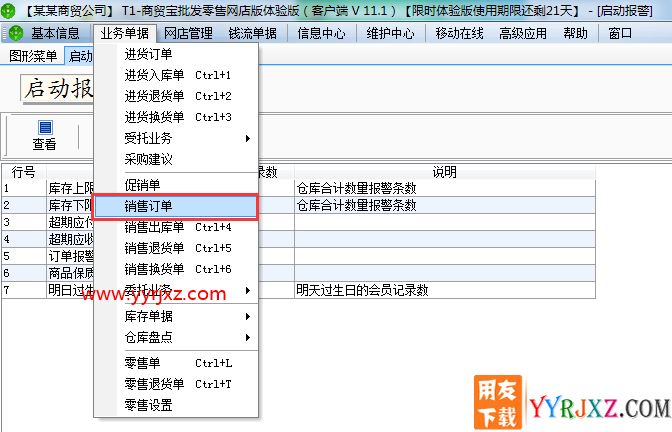Screen dimensions: 672x432
Task: Click description cell 明天过生日的会员记录数
Action: [444, 290]
